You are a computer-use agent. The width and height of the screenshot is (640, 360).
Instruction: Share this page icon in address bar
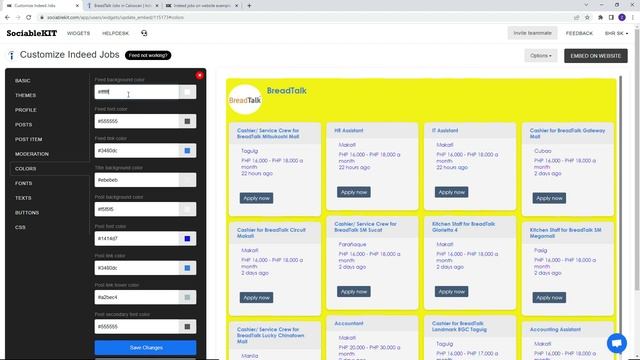(x=577, y=17)
